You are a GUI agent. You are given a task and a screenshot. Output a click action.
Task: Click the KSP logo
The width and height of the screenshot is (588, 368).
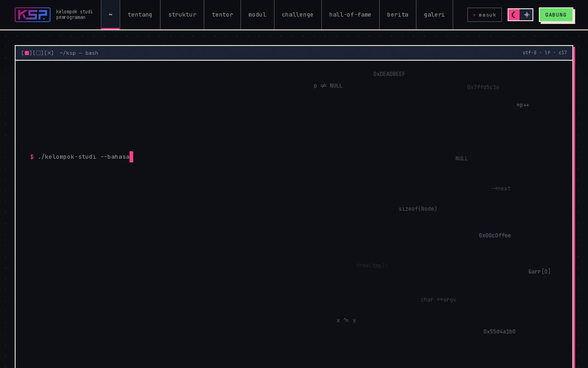[x=33, y=15]
